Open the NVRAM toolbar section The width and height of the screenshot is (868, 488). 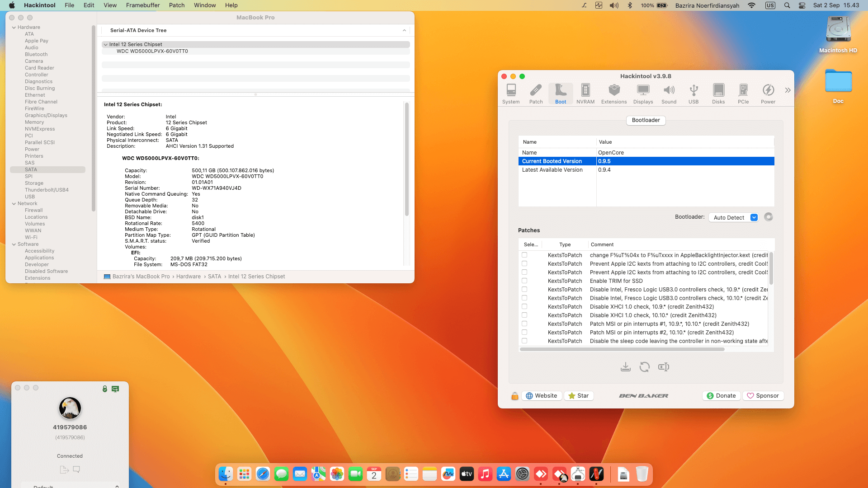pos(585,94)
